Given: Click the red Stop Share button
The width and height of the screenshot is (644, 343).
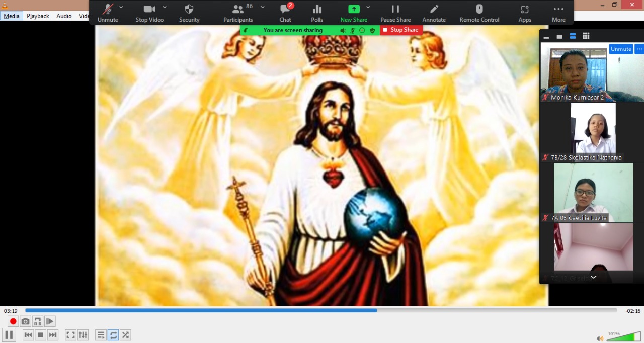Looking at the screenshot, I should tap(401, 30).
